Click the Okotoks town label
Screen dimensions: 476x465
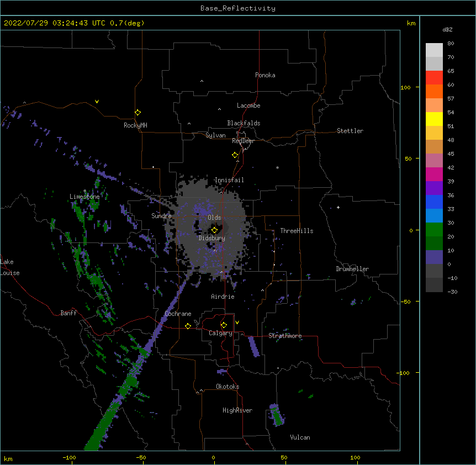click(228, 387)
